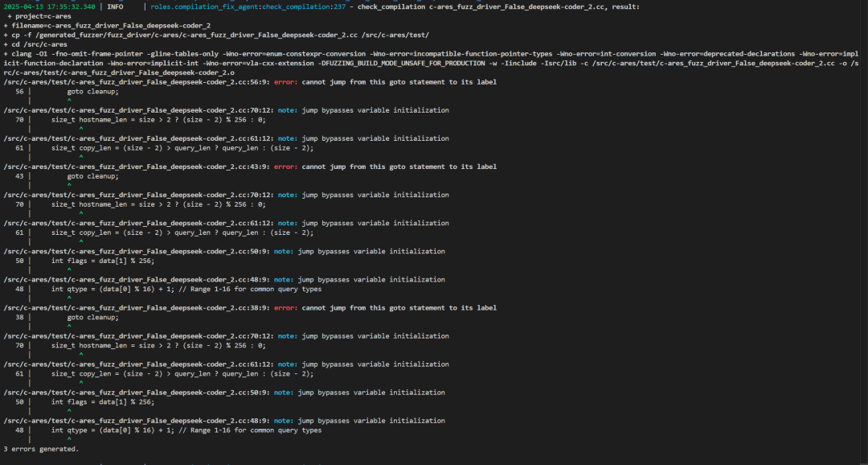This screenshot has height=465, width=868.
Task: Click the 'goto cleanup;' code on line 56
Action: (92, 92)
